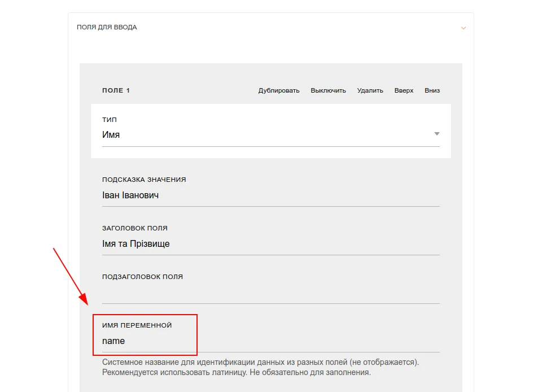This screenshot has width=542, height=392.
Task: Delete field 1 with the Удалить link
Action: [370, 90]
